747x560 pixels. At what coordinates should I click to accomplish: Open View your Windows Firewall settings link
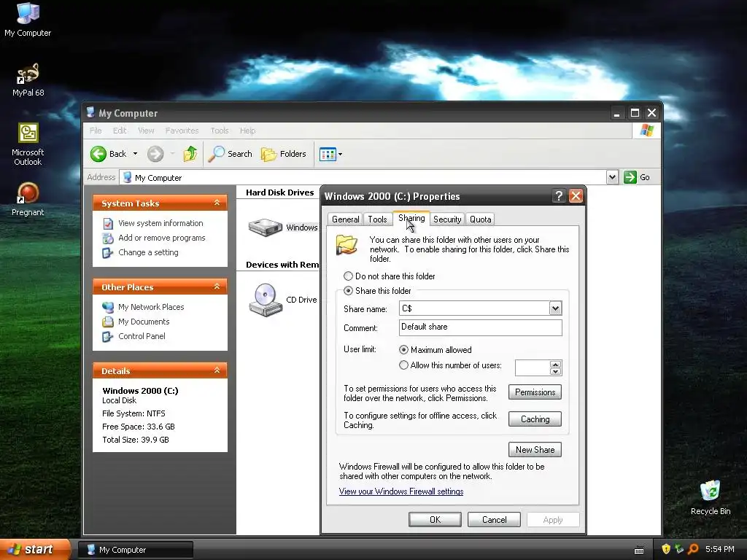click(x=401, y=491)
